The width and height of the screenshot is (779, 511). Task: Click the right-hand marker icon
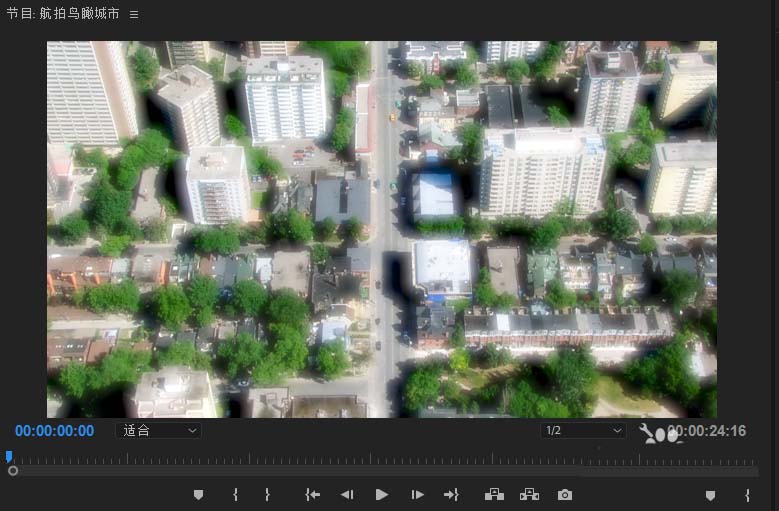click(x=710, y=495)
